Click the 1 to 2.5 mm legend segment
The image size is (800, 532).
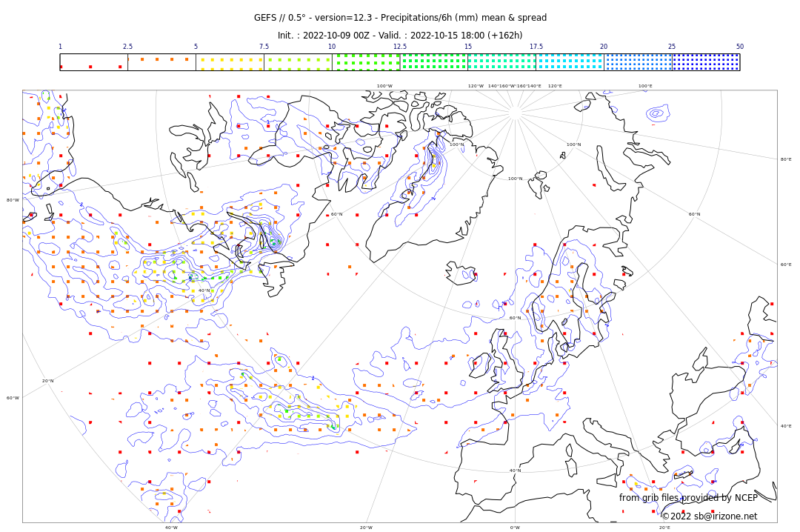tap(93, 62)
